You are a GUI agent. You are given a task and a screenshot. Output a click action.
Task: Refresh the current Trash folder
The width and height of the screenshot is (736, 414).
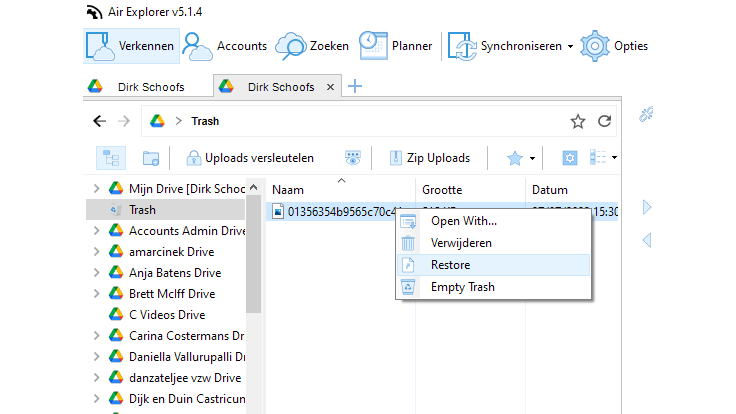click(x=604, y=122)
